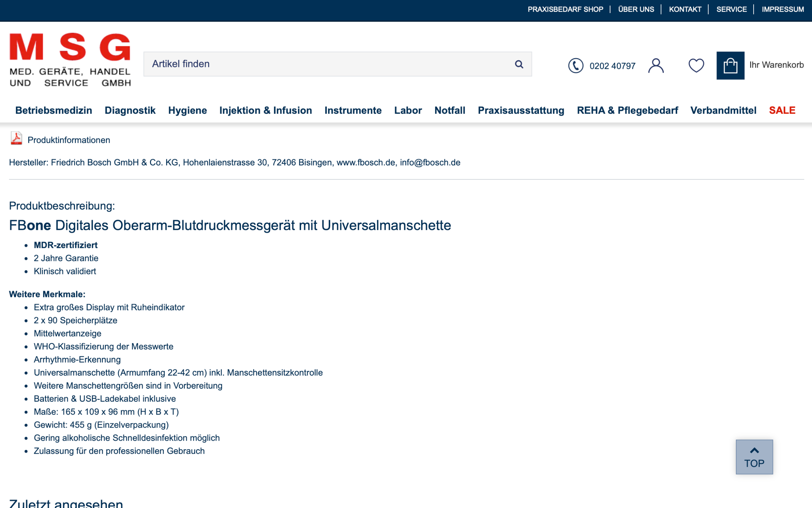This screenshot has width=812, height=508.
Task: Click Klinisch validiert bullet
Action: coord(65,271)
